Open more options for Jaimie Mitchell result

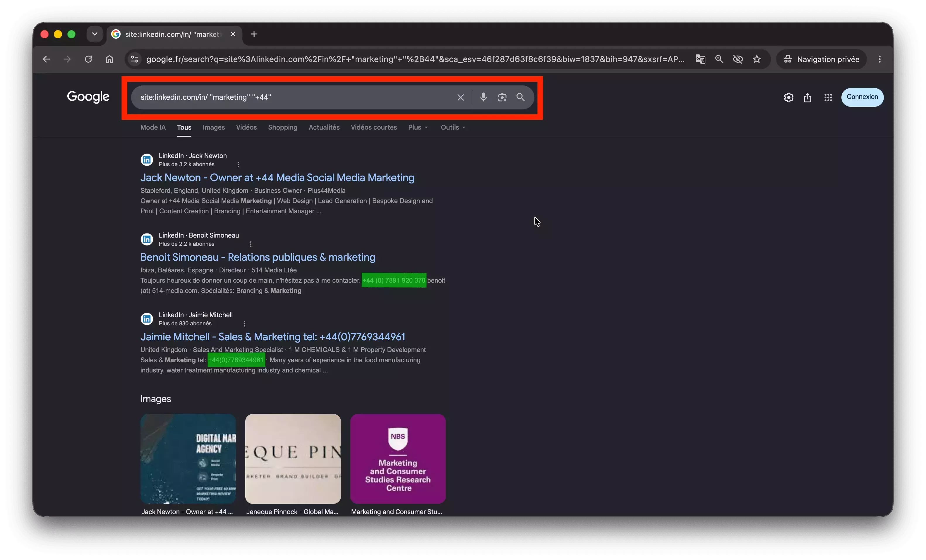(x=244, y=324)
